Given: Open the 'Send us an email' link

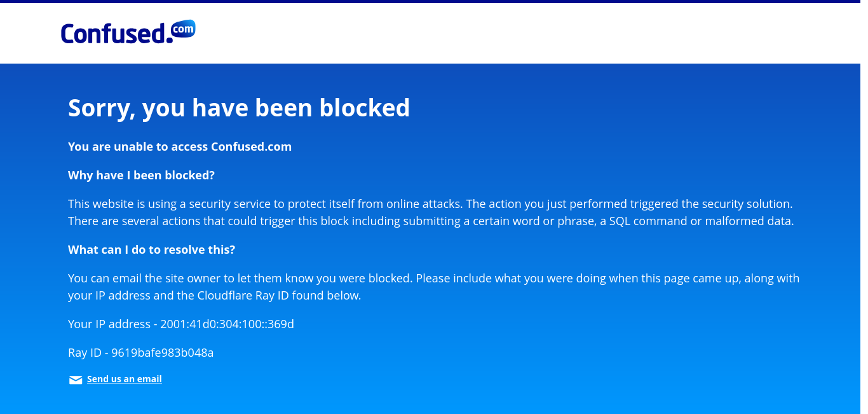Looking at the screenshot, I should 125,379.
